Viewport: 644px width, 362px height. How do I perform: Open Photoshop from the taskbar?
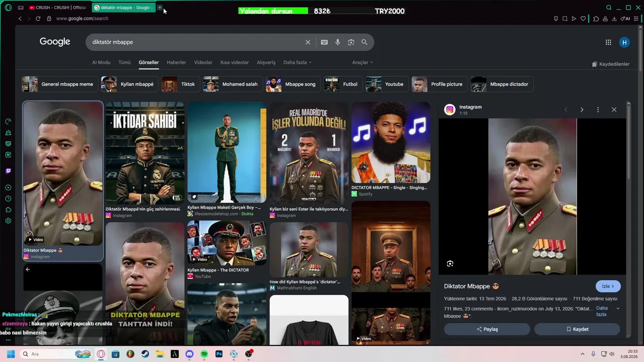pos(219,354)
